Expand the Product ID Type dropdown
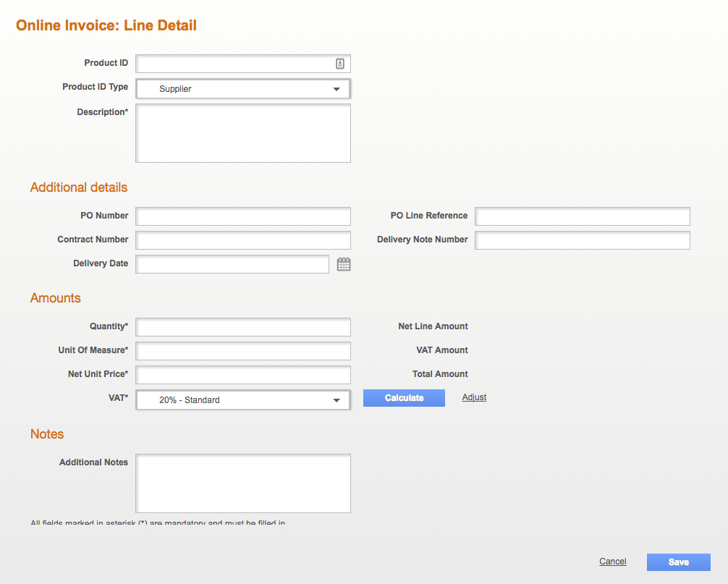The height and width of the screenshot is (584, 728). pos(336,89)
